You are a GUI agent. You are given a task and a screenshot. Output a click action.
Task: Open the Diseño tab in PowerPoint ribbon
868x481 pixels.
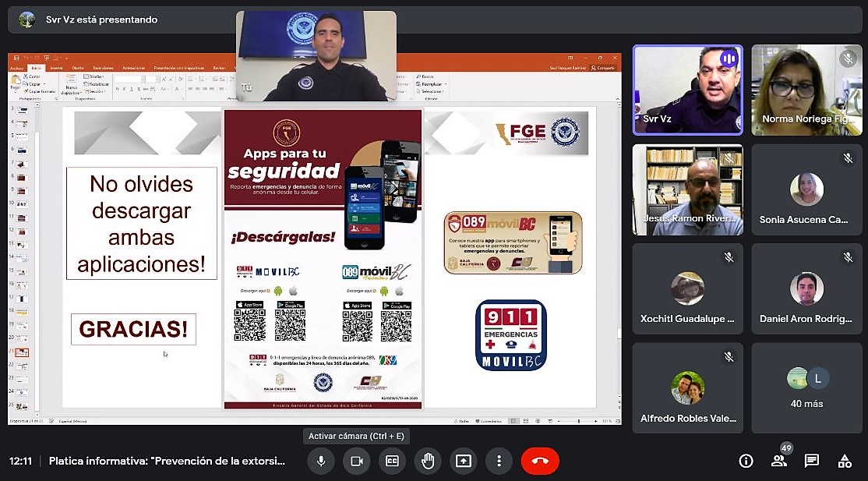tap(78, 68)
